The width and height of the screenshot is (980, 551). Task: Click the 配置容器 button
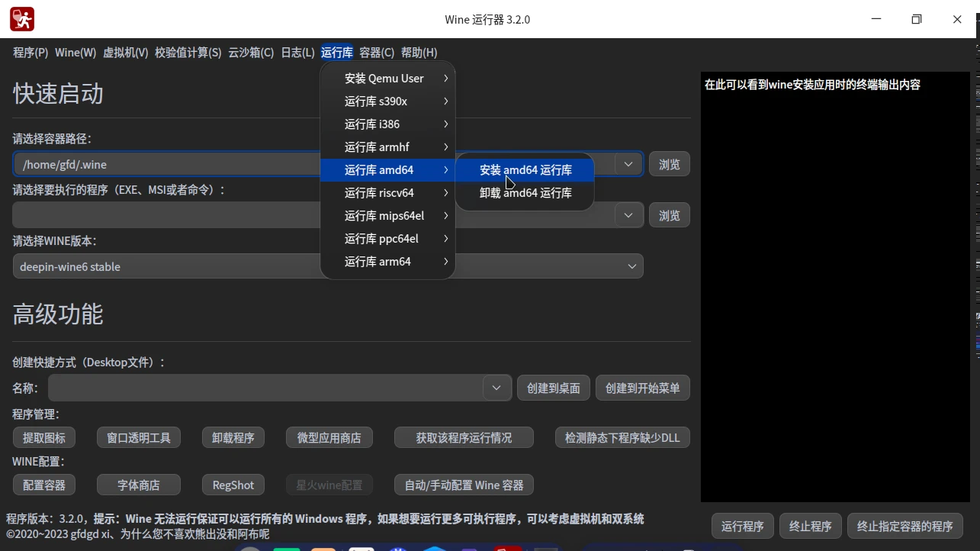44,485
